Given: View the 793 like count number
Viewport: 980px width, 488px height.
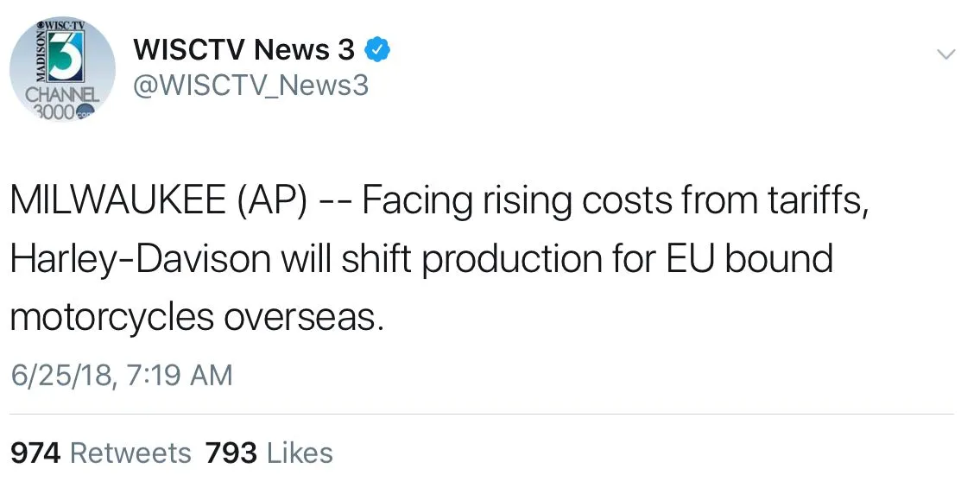Looking at the screenshot, I should coord(231,453).
